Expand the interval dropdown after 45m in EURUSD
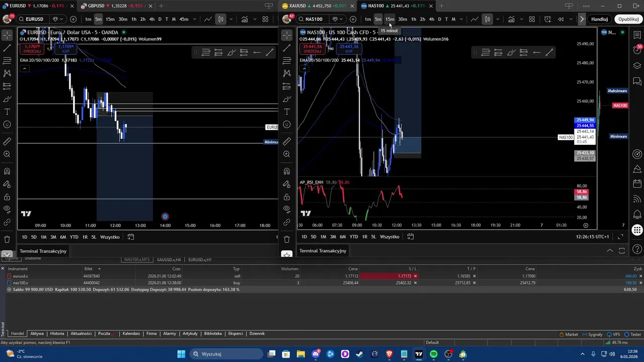The image size is (644, 362). [194, 19]
